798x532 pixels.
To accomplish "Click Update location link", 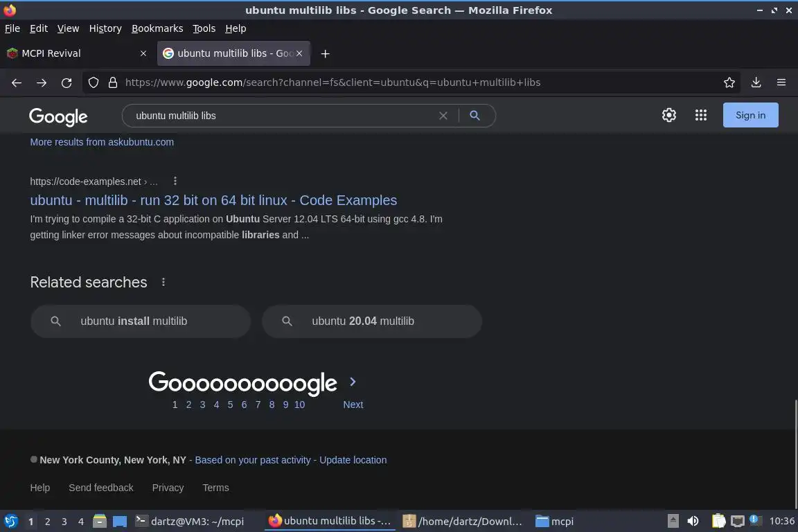I will (x=353, y=460).
